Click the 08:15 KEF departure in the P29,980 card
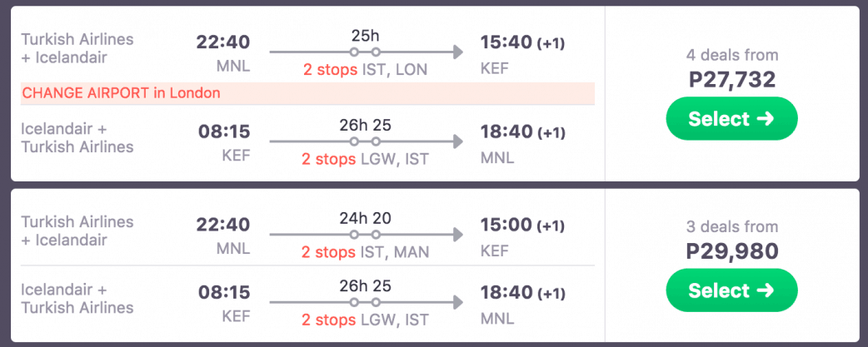Viewport: 868px width, 347px height. (x=223, y=293)
